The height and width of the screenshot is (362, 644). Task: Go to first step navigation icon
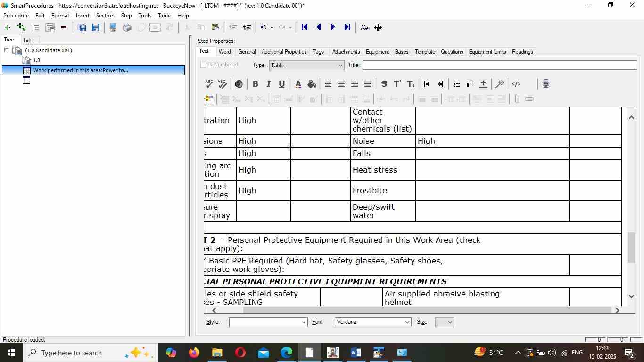(x=305, y=27)
